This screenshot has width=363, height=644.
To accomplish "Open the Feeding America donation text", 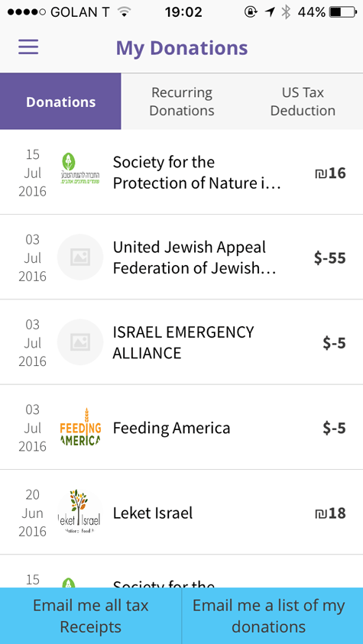I will (171, 428).
